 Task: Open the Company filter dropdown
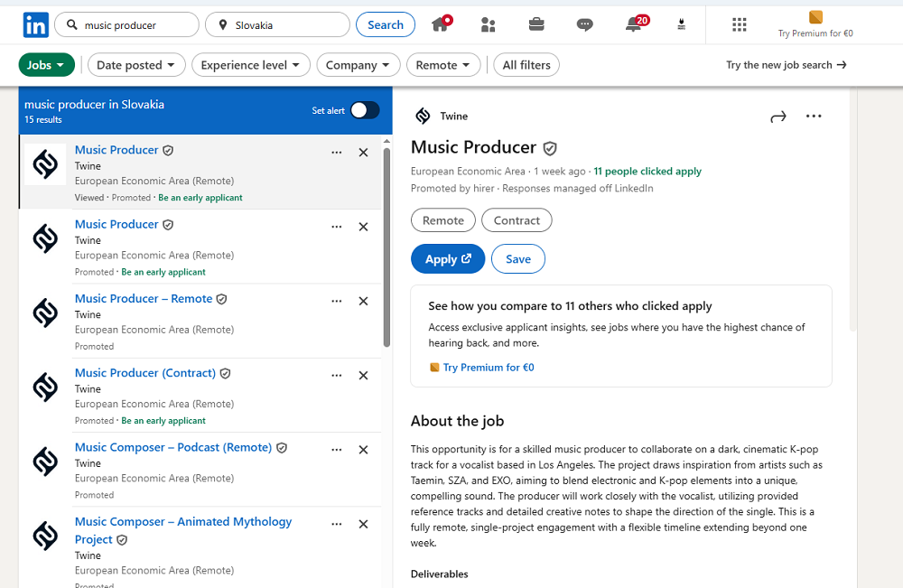pyautogui.click(x=358, y=65)
